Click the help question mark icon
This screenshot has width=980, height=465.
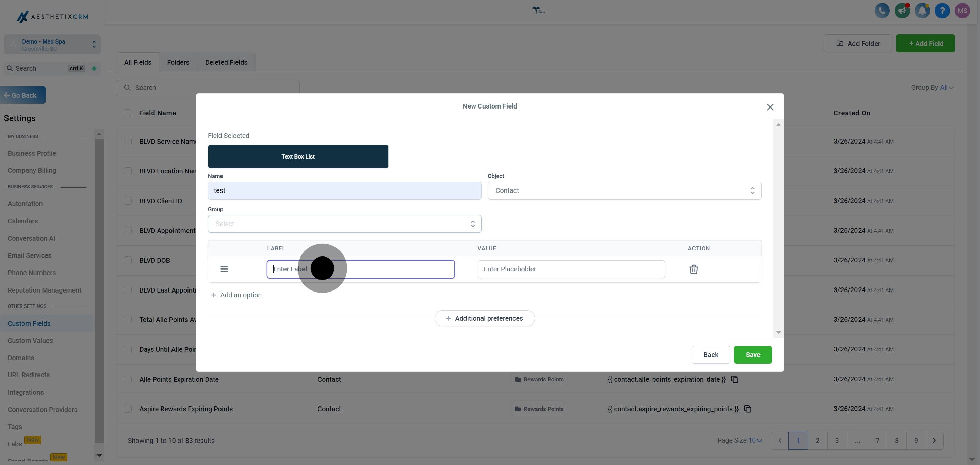(x=942, y=11)
